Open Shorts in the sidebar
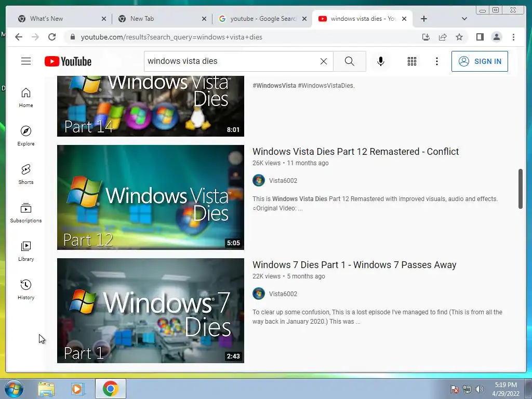Image resolution: width=532 pixels, height=399 pixels. [26, 175]
